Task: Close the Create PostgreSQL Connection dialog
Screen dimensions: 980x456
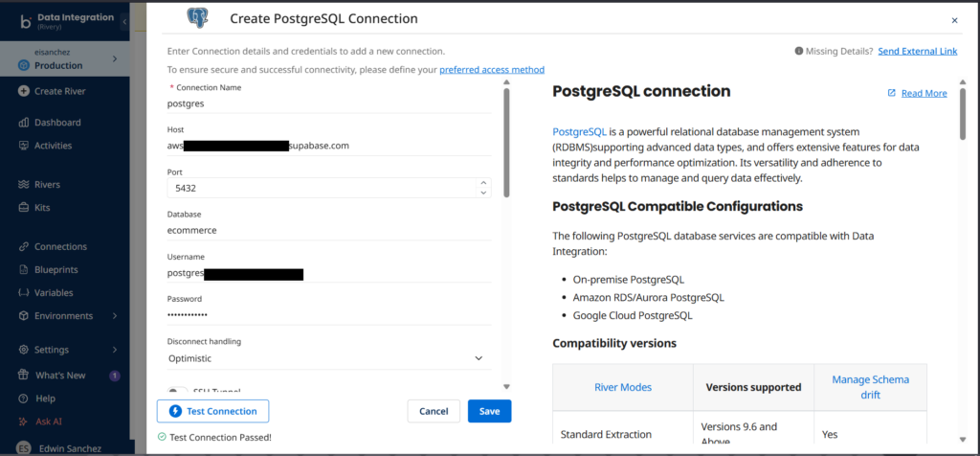Action: 954,20
